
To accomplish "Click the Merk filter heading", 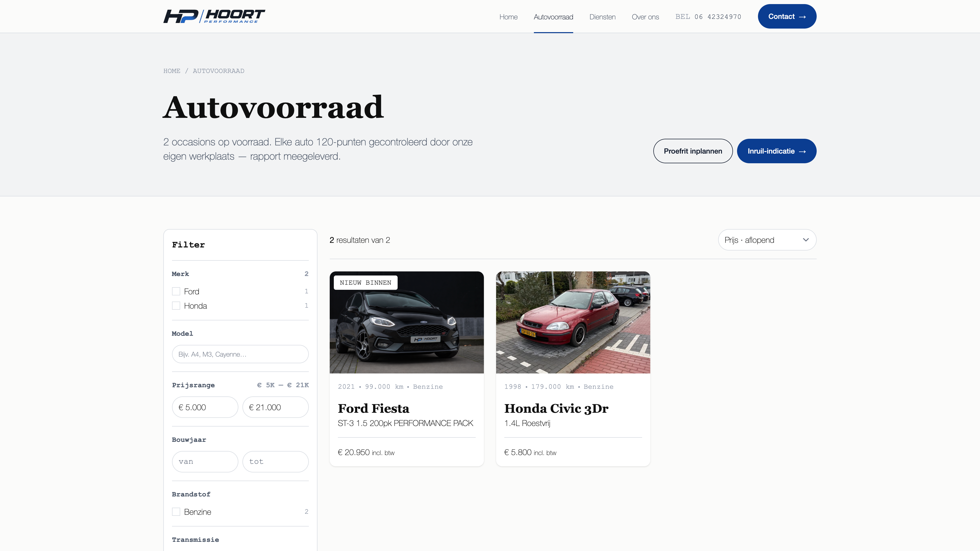I will [180, 274].
